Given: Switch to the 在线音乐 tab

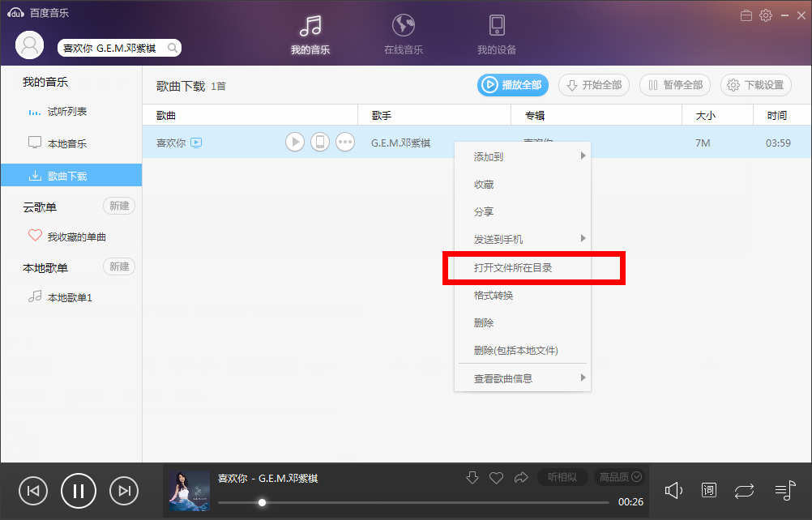Looking at the screenshot, I should click(404, 34).
